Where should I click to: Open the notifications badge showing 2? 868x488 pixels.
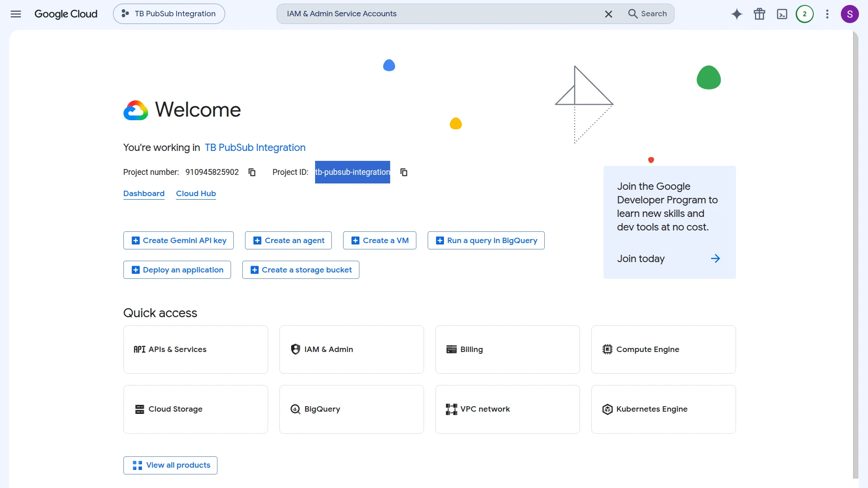(x=805, y=14)
